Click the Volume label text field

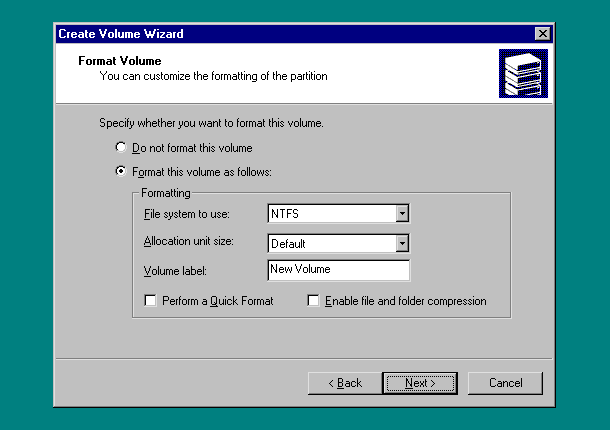[338, 270]
